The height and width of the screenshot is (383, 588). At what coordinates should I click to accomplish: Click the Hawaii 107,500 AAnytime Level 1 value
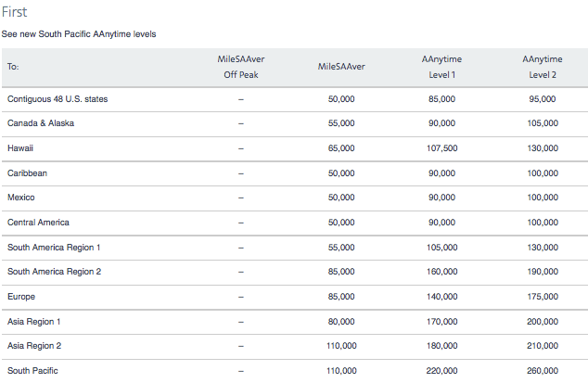441,148
